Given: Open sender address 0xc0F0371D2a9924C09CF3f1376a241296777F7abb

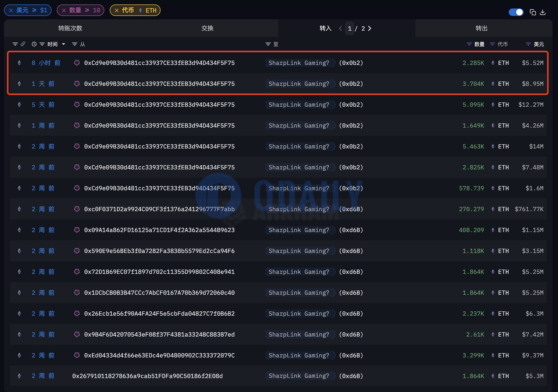Looking at the screenshot, I should (x=160, y=209).
